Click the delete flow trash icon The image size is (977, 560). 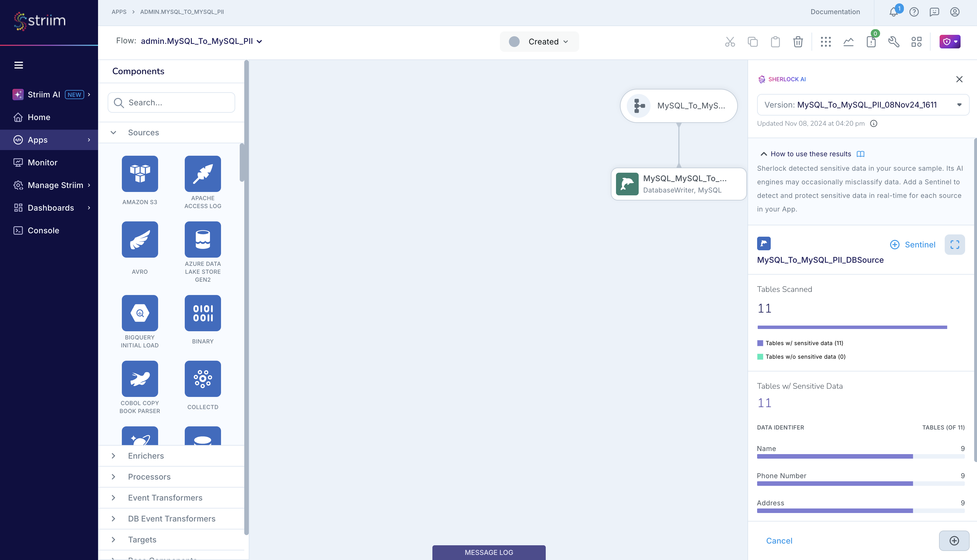pyautogui.click(x=798, y=42)
